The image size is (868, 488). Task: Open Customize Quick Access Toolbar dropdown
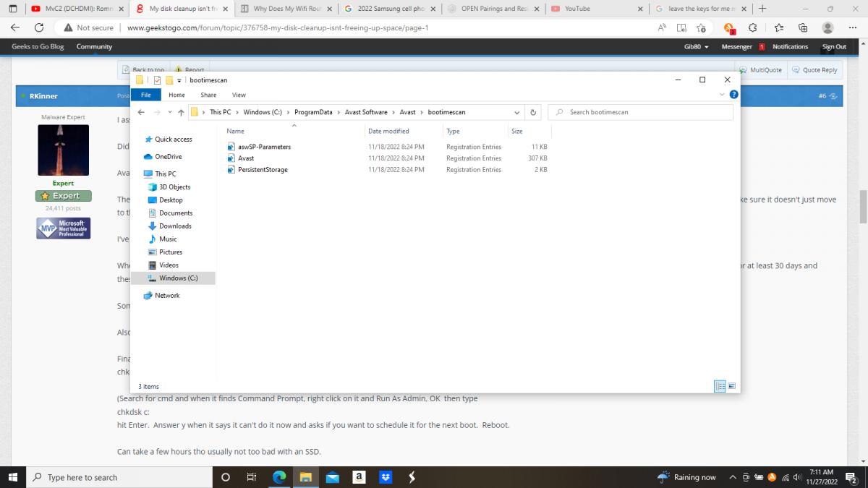tap(179, 80)
